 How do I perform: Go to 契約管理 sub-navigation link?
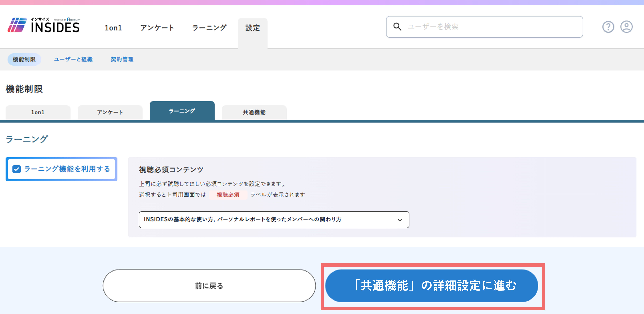pos(122,59)
